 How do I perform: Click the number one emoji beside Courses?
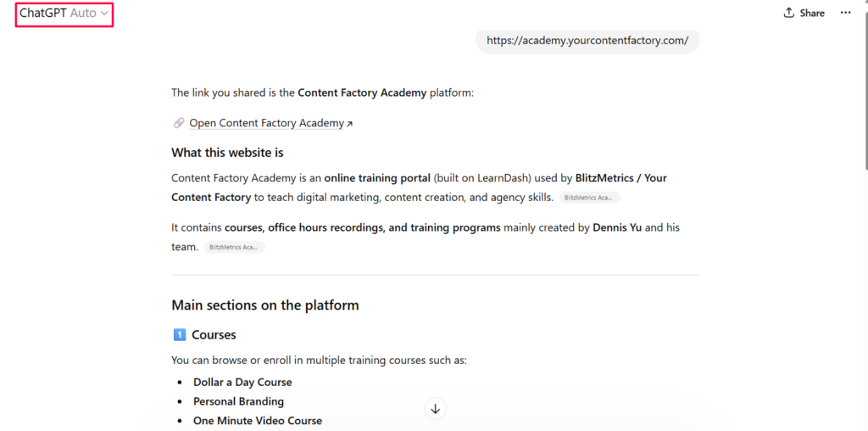tap(179, 335)
